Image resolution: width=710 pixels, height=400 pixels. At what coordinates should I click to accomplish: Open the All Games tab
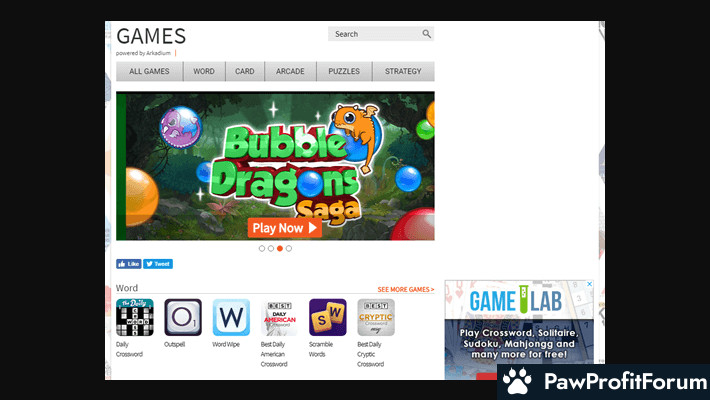(x=149, y=71)
